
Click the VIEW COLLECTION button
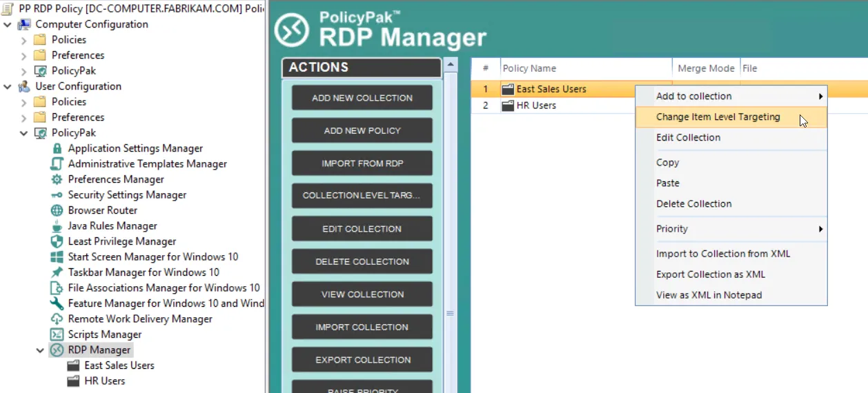pos(362,294)
